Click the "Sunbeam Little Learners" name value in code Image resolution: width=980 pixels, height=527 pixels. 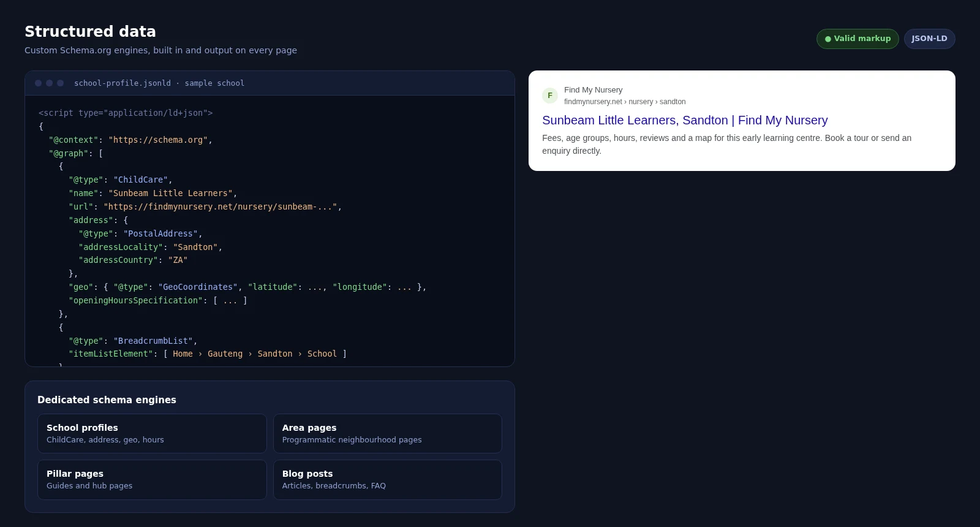pos(170,194)
